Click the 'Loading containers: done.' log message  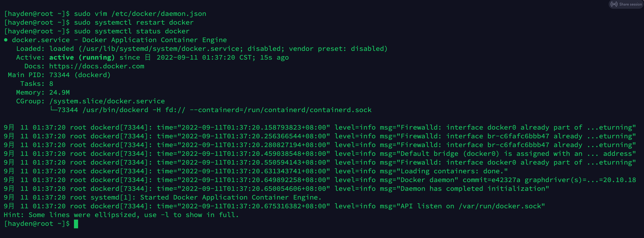click(x=454, y=171)
